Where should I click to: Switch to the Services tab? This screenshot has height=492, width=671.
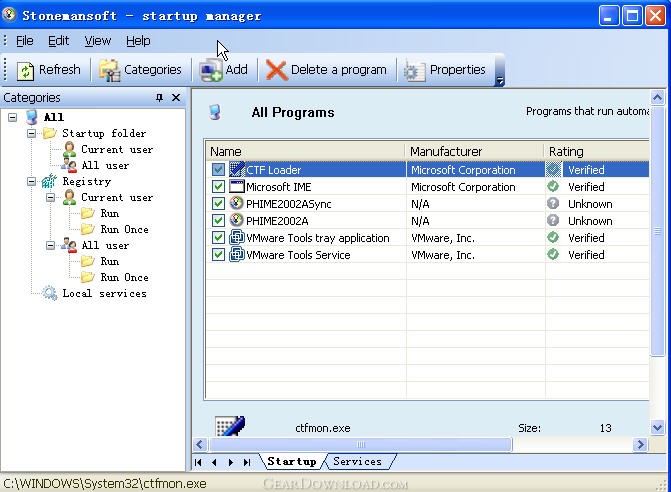(357, 461)
